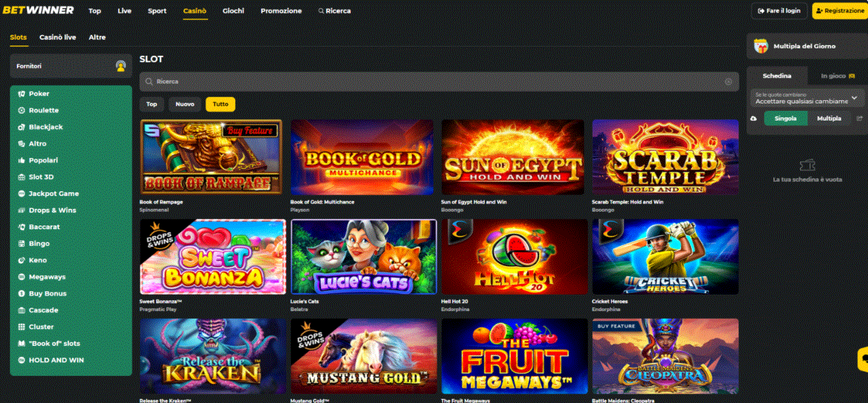This screenshot has height=403, width=868.
Task: Open the Battle Maidens Cleopatra thumbnail
Action: tap(665, 356)
